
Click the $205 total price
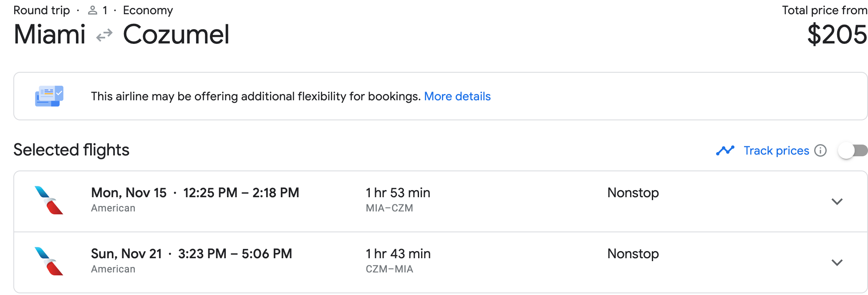click(837, 34)
